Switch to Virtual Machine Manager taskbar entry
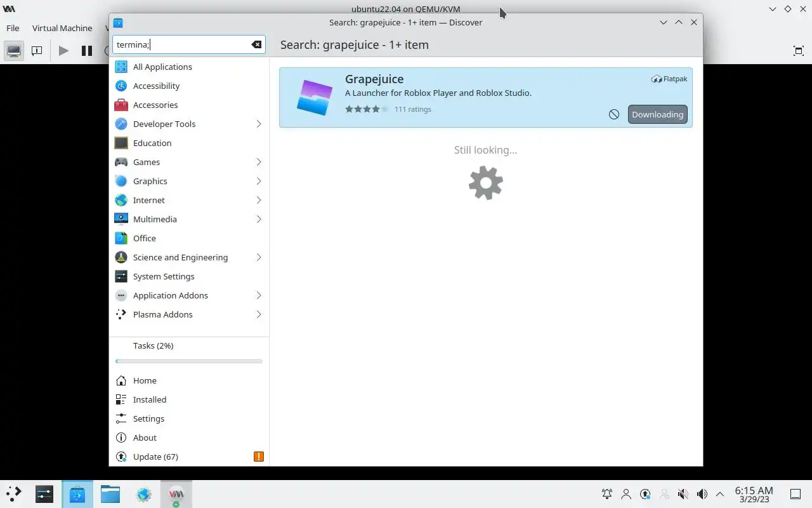The width and height of the screenshot is (812, 508). [x=176, y=493]
